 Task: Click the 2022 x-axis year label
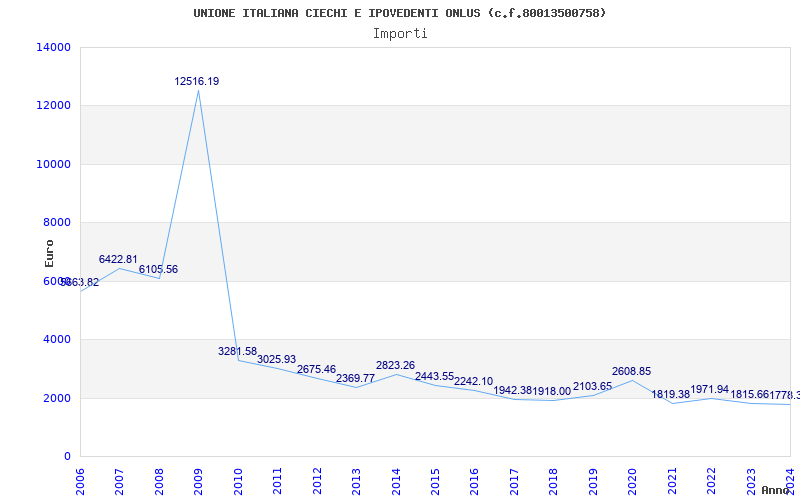[711, 481]
